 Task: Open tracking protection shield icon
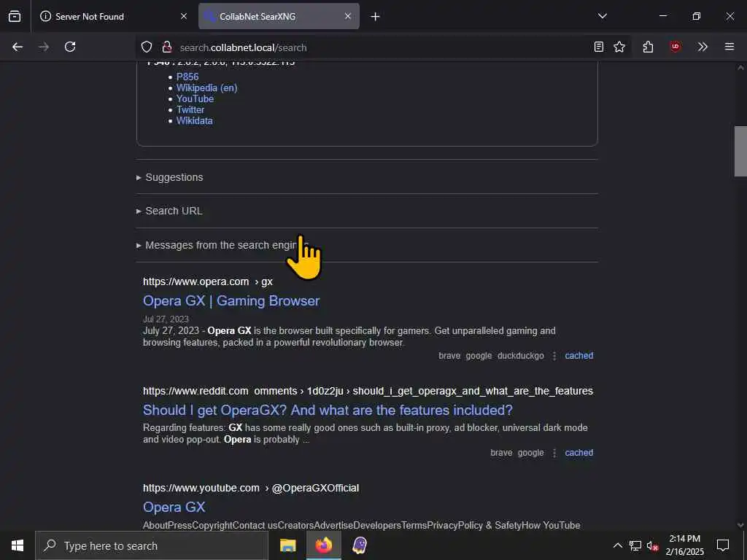tap(147, 47)
